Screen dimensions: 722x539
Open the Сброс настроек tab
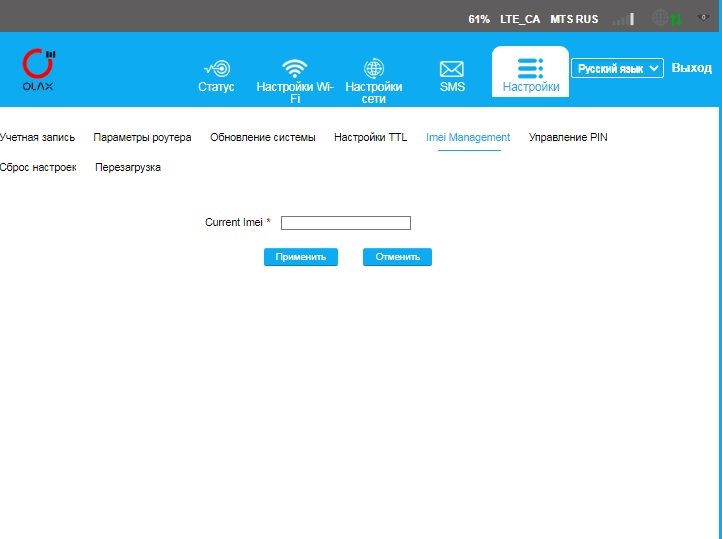coord(38,167)
